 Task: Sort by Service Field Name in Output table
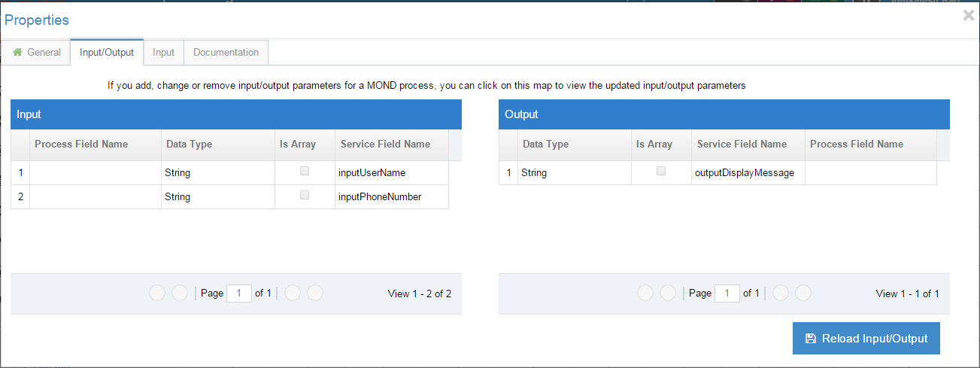(742, 144)
